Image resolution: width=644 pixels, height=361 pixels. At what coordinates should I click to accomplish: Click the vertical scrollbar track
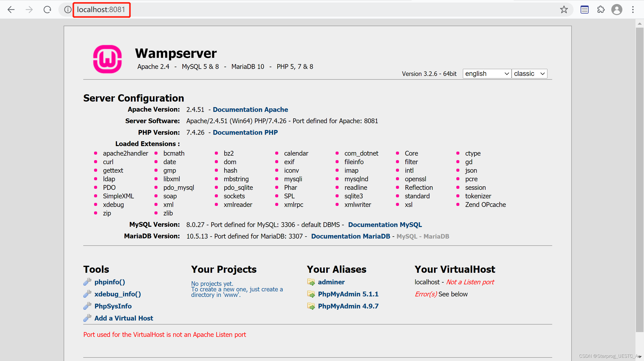[639, 343]
